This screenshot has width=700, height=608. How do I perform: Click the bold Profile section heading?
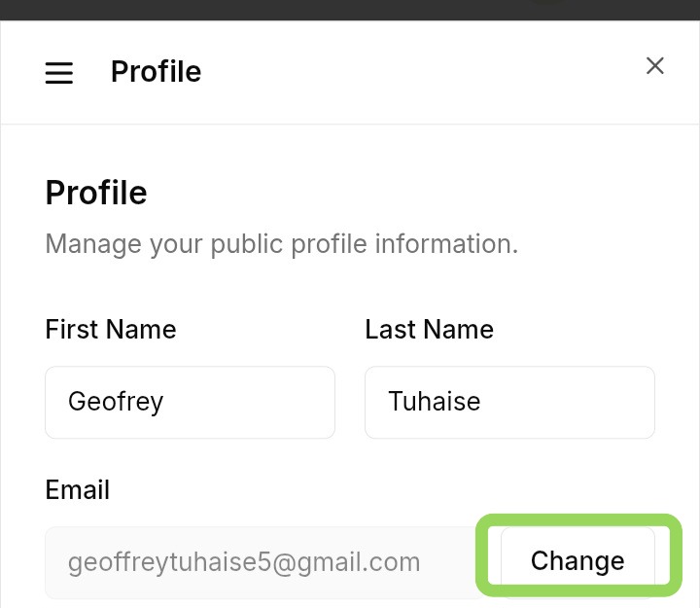(x=96, y=193)
